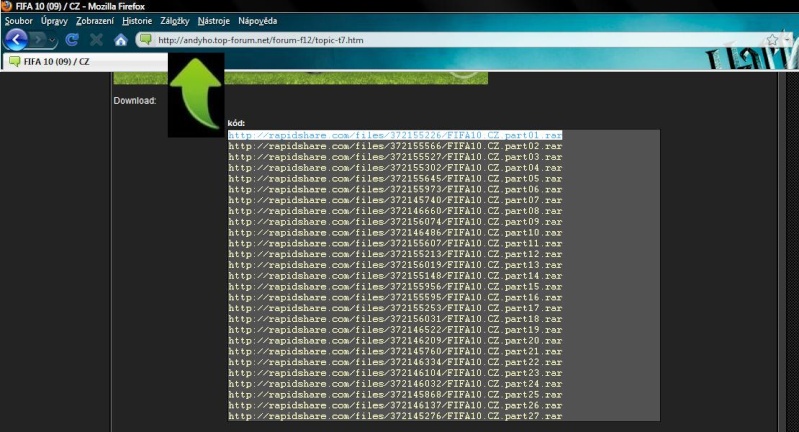The height and width of the screenshot is (432, 799).
Task: Click the FIFA10.CZ.part19.rar line
Action: click(x=395, y=330)
